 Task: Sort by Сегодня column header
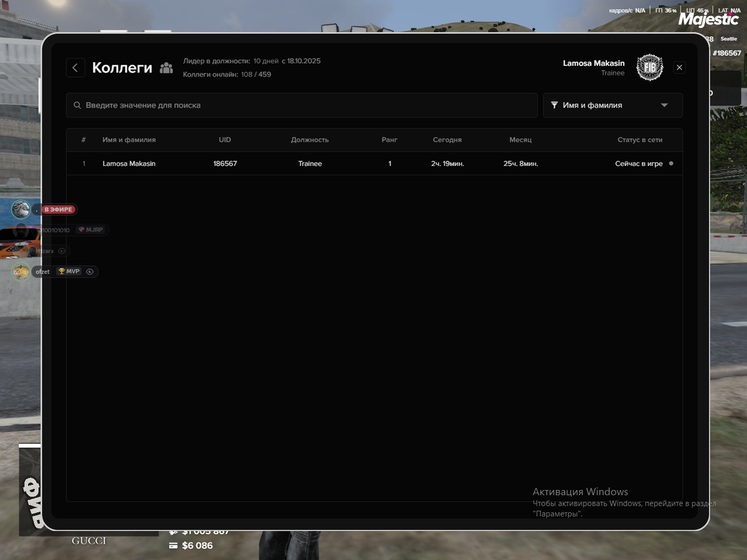click(447, 139)
